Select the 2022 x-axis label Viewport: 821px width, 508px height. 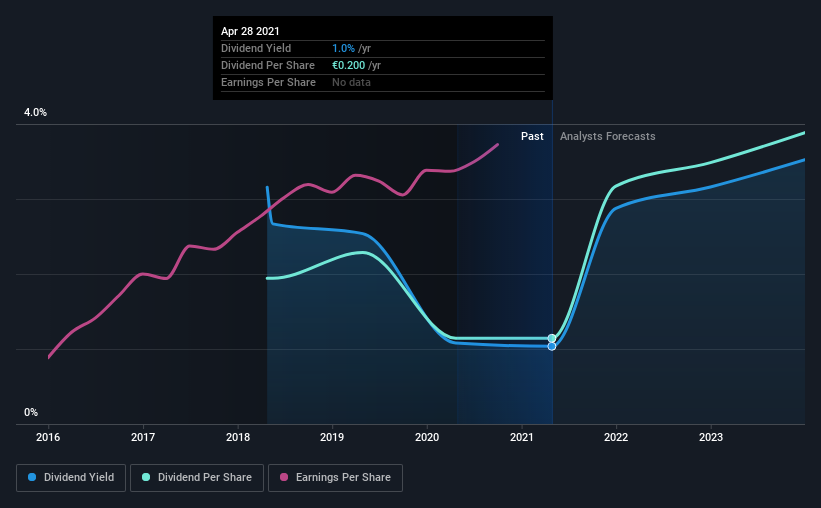pos(616,437)
